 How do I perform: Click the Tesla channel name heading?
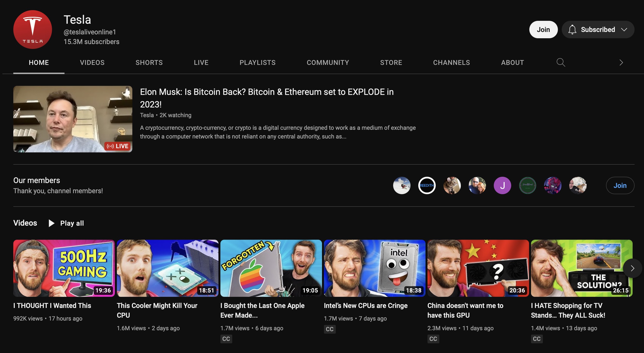point(77,20)
